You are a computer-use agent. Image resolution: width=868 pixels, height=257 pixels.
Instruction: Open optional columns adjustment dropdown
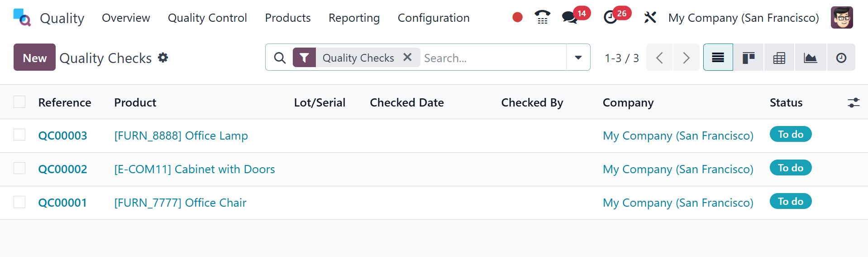tap(853, 103)
